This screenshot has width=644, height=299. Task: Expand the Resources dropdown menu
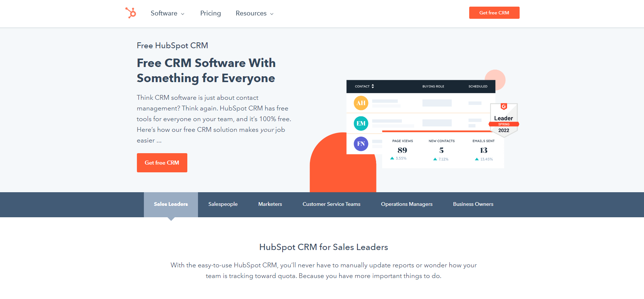255,13
